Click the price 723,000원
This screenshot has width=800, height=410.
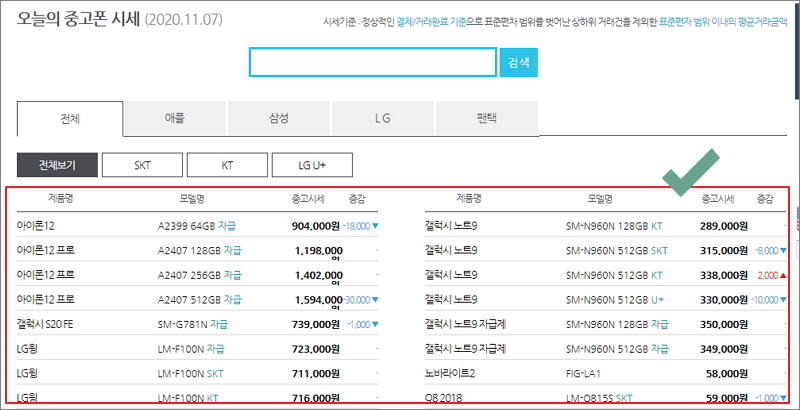pos(315,349)
